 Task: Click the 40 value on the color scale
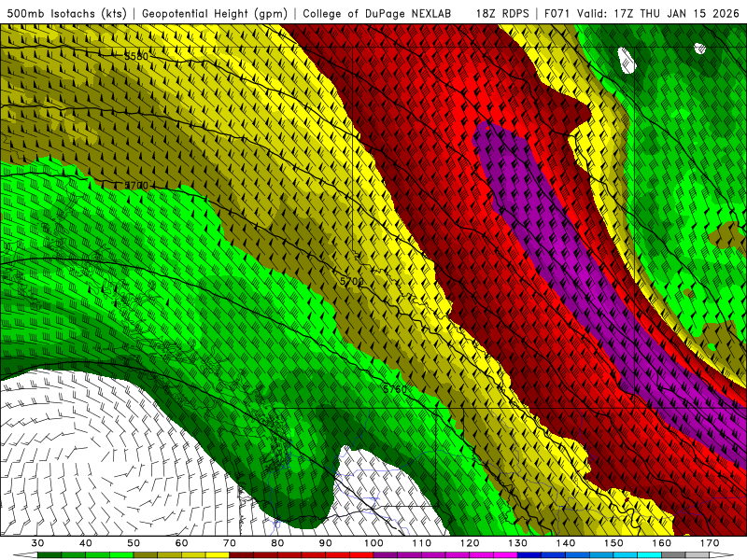86,543
